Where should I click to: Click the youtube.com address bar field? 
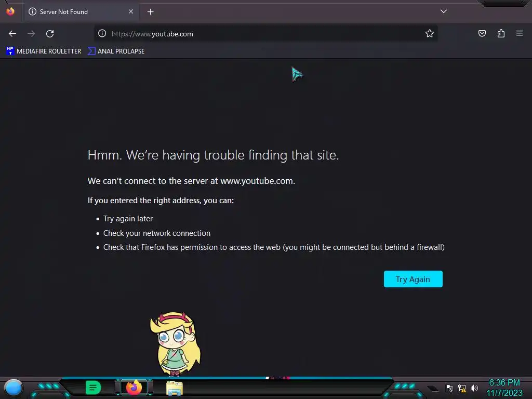click(x=265, y=34)
